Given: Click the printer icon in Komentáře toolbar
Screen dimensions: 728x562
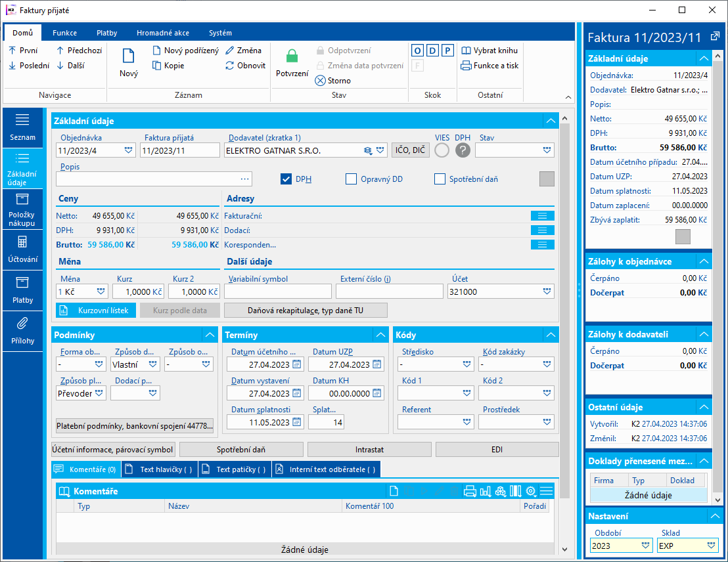Looking at the screenshot, I should pyautogui.click(x=470, y=491).
